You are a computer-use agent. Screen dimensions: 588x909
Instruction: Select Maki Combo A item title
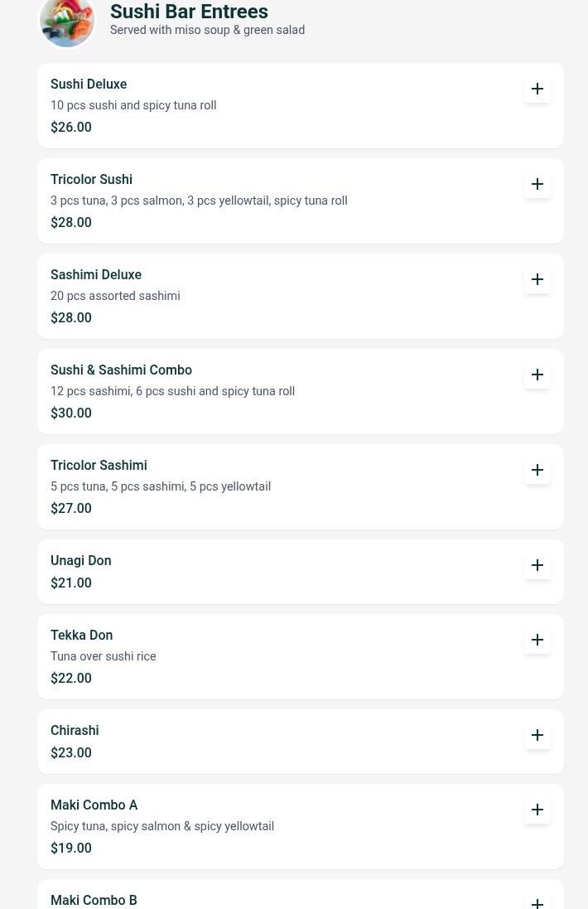(x=94, y=805)
